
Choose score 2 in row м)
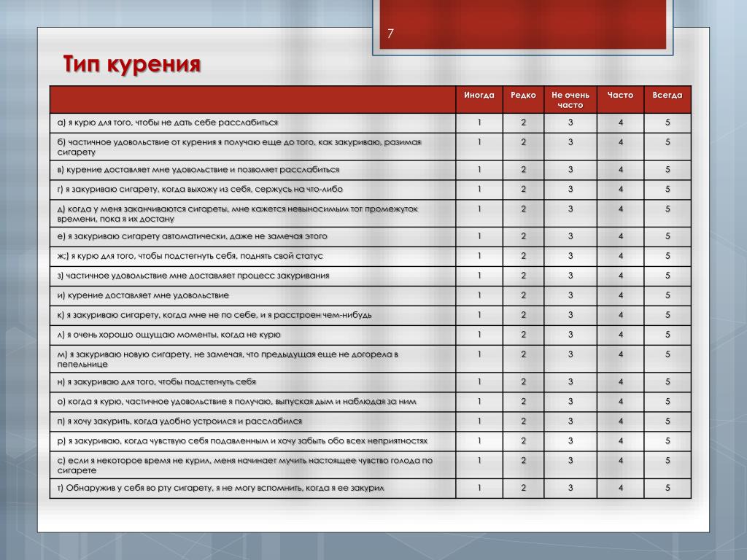pyautogui.click(x=523, y=354)
